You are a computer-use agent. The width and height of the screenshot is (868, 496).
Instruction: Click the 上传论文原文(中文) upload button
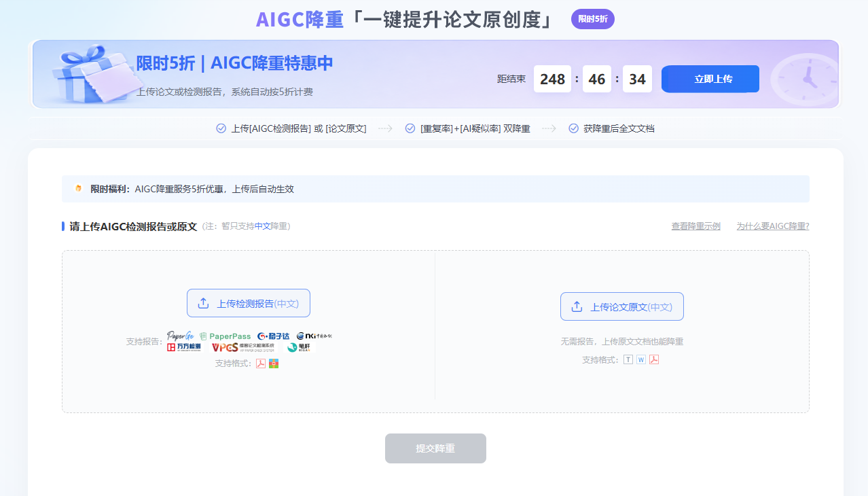622,306
